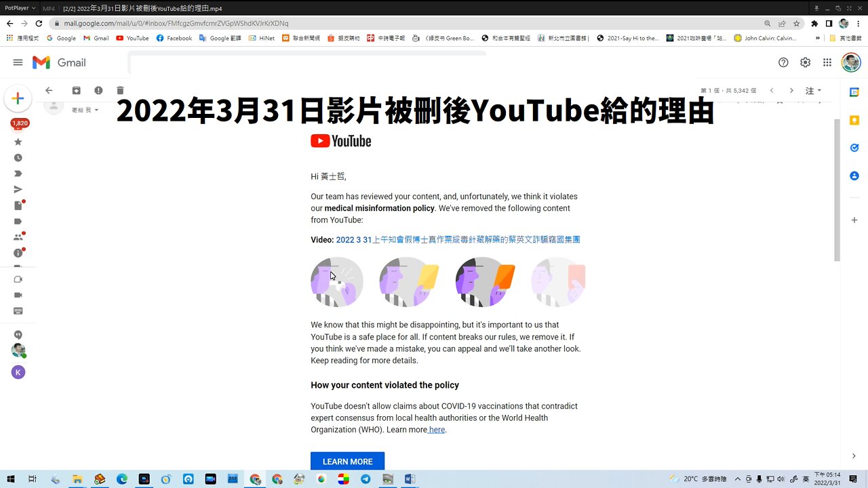Open Google Tasks side panel
This screenshot has width=868, height=488.
(x=854, y=148)
